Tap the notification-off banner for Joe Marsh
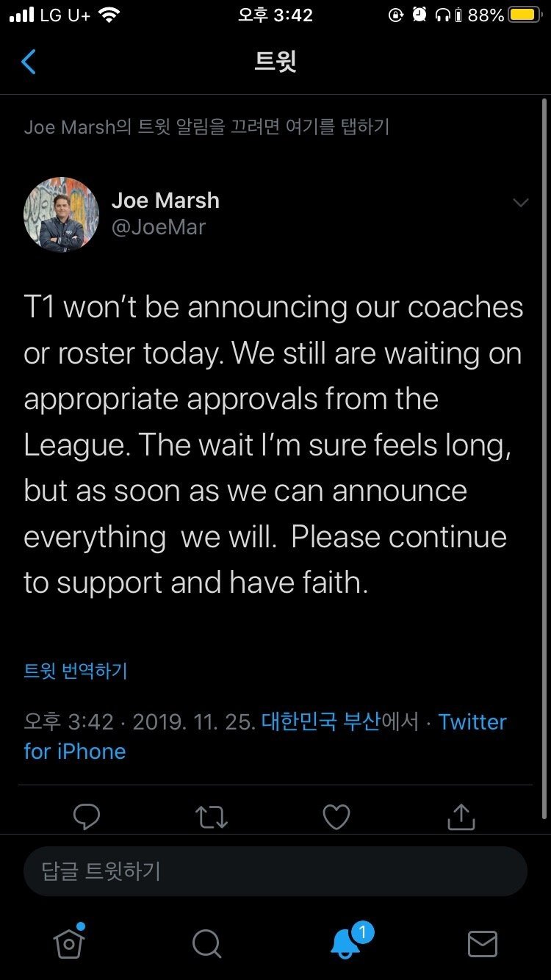This screenshot has width=551, height=980. click(x=206, y=126)
